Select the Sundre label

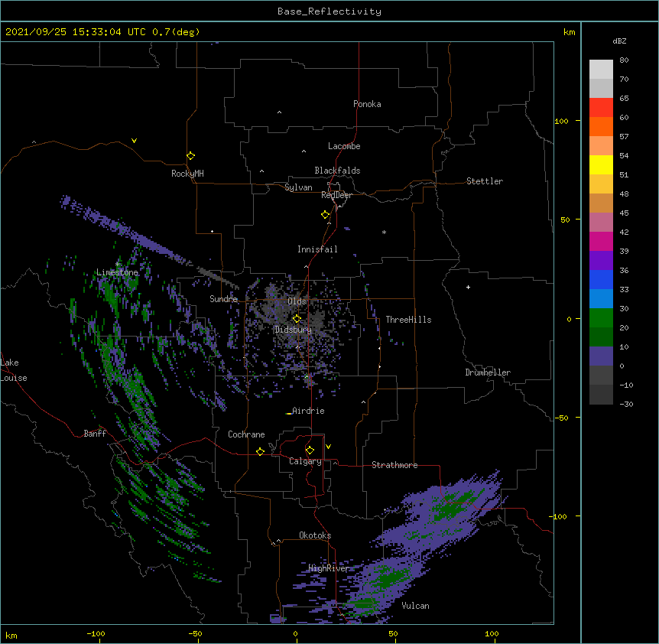pos(223,299)
